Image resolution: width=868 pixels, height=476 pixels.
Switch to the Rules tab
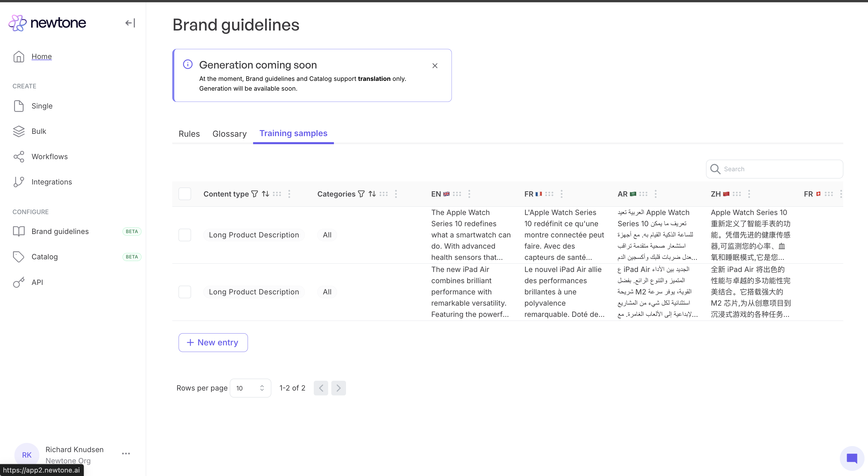(x=189, y=134)
